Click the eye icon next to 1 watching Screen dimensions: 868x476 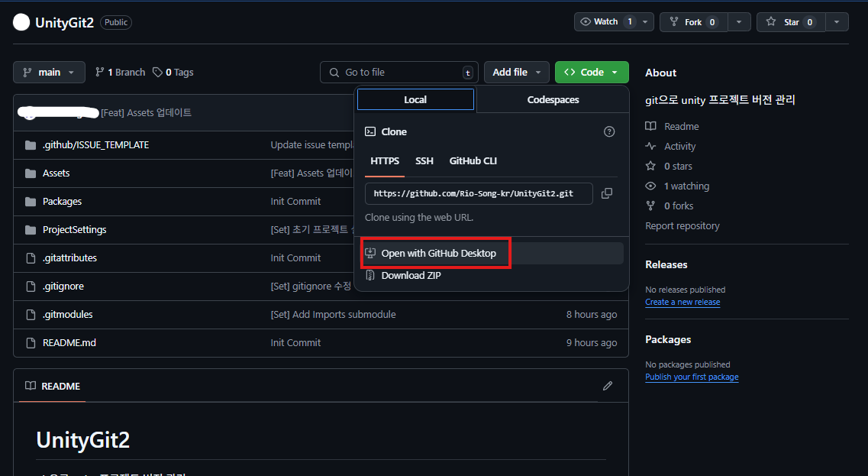[650, 186]
